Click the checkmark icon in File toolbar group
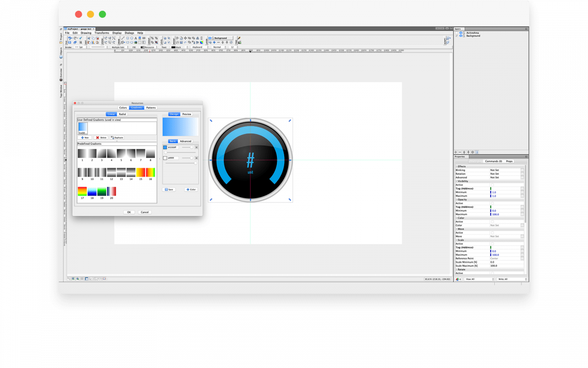The image size is (588, 368). pos(80,38)
